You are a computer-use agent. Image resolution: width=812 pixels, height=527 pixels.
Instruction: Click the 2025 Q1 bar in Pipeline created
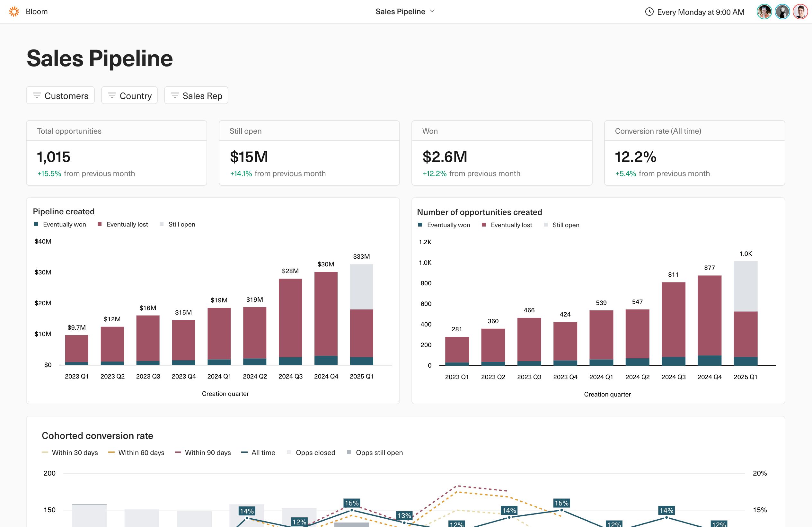[x=361, y=314]
